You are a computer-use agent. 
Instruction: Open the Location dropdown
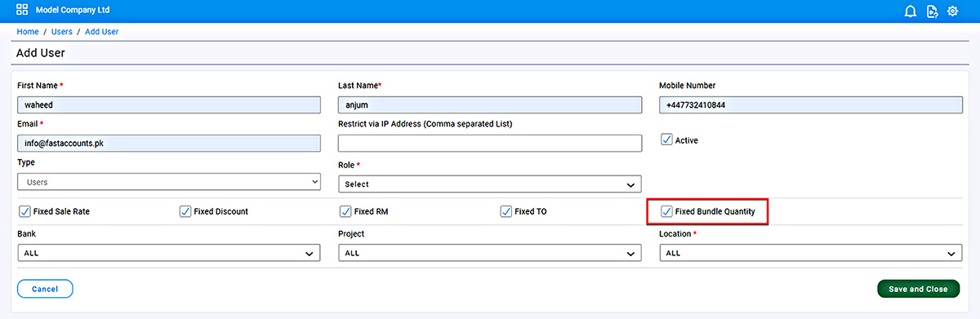coord(811,253)
